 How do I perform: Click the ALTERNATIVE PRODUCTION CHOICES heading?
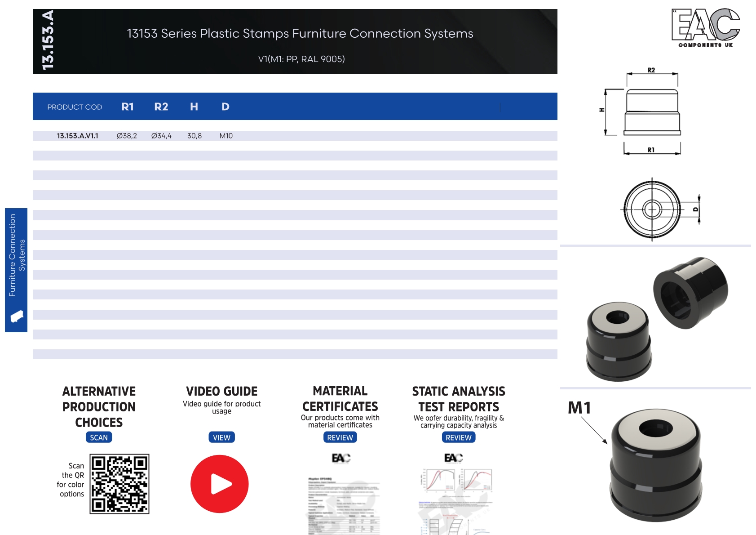click(x=99, y=407)
